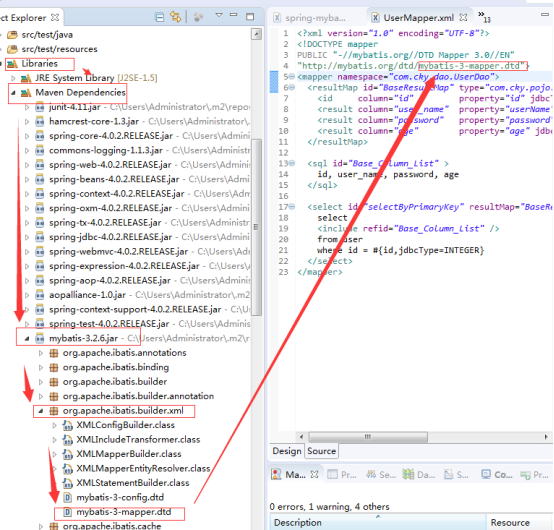The height and width of the screenshot is (530, 554).
Task: Expand spring-oxm-4.0.2.RELEASE.jar
Action: (27, 208)
